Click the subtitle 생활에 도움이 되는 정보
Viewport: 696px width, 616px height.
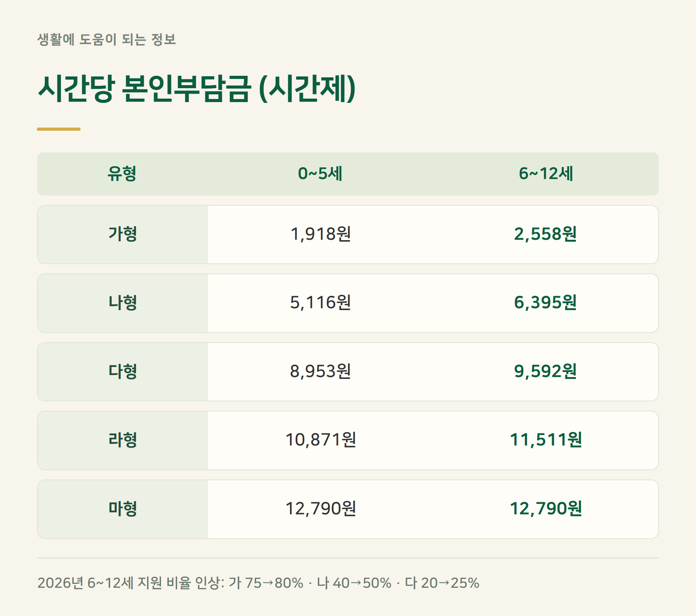click(x=107, y=39)
